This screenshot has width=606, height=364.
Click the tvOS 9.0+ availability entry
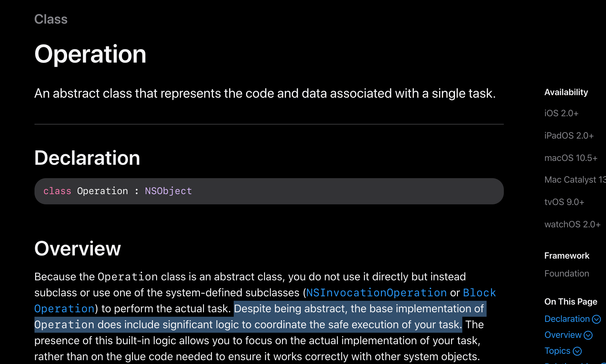(x=564, y=202)
